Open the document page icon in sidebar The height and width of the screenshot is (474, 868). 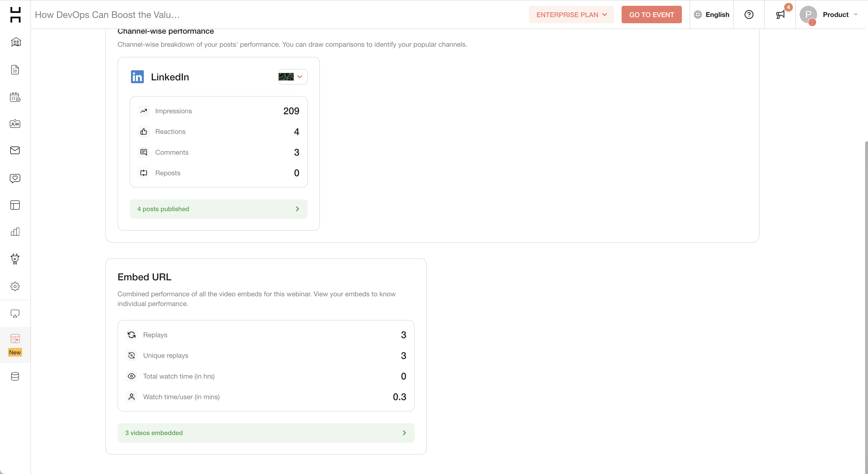point(15,70)
